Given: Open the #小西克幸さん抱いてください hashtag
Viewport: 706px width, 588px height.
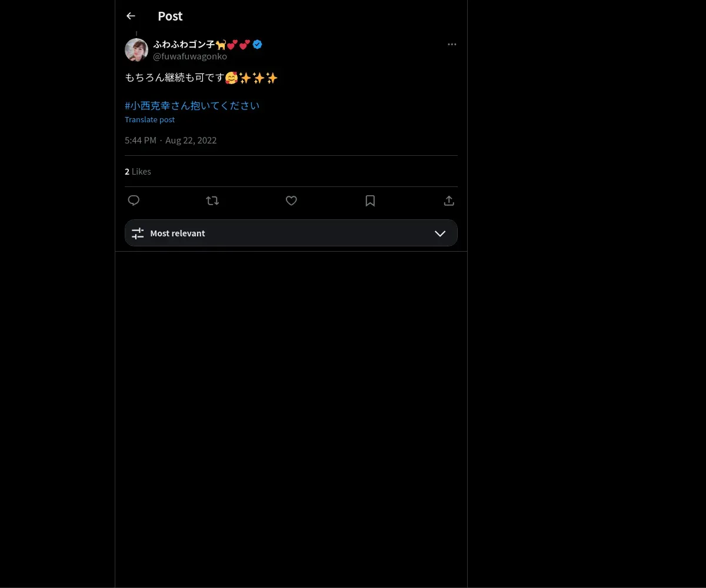Looking at the screenshot, I should tap(192, 106).
